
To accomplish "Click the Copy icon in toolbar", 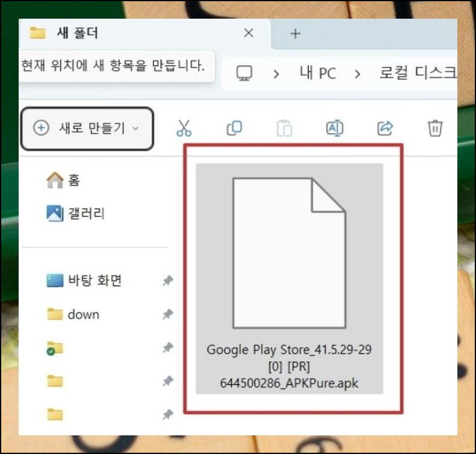I will 234,128.
